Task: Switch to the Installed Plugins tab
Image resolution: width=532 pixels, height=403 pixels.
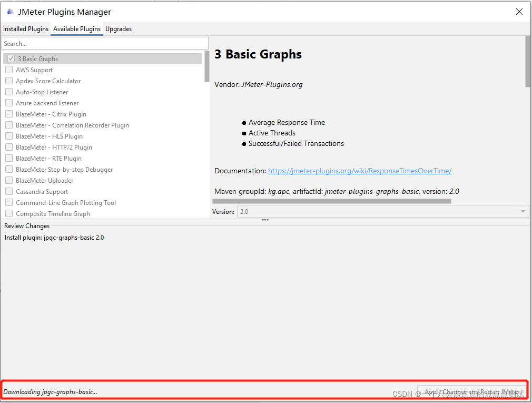Action: [x=26, y=29]
